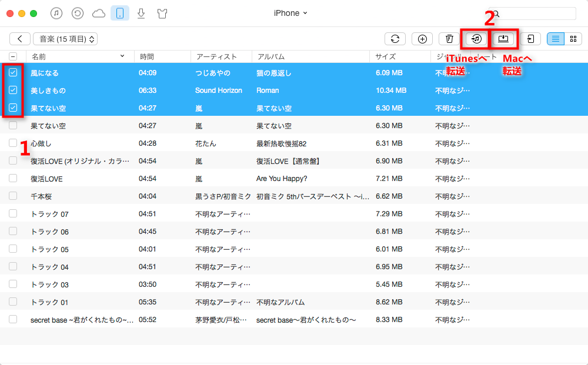Check the 千本桜 song checkbox

point(13,196)
